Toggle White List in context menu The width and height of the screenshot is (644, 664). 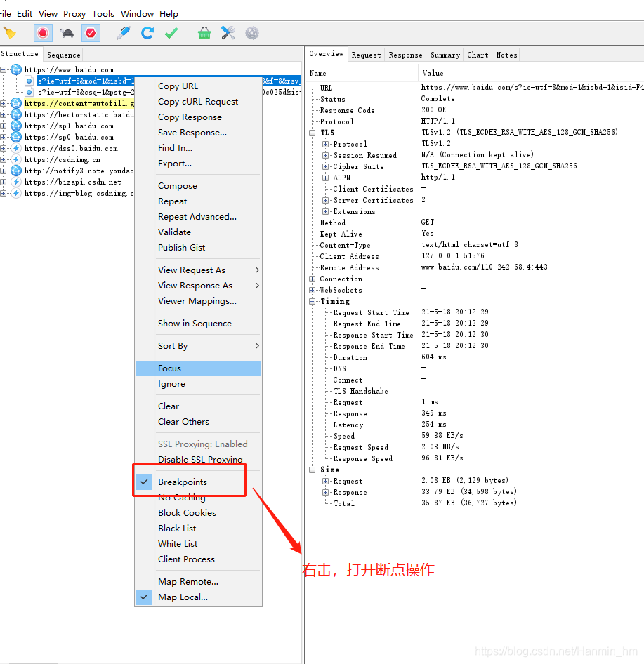(198, 544)
